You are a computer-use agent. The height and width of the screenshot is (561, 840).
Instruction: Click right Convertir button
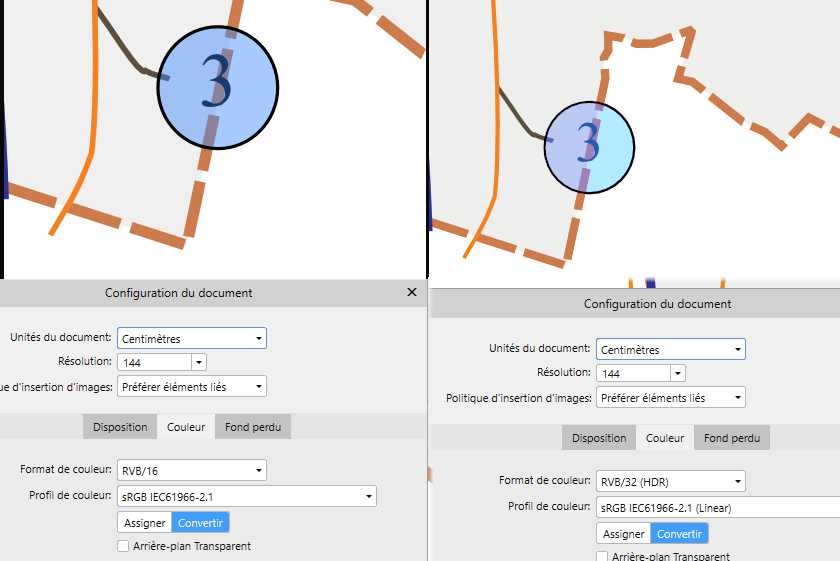(x=679, y=534)
